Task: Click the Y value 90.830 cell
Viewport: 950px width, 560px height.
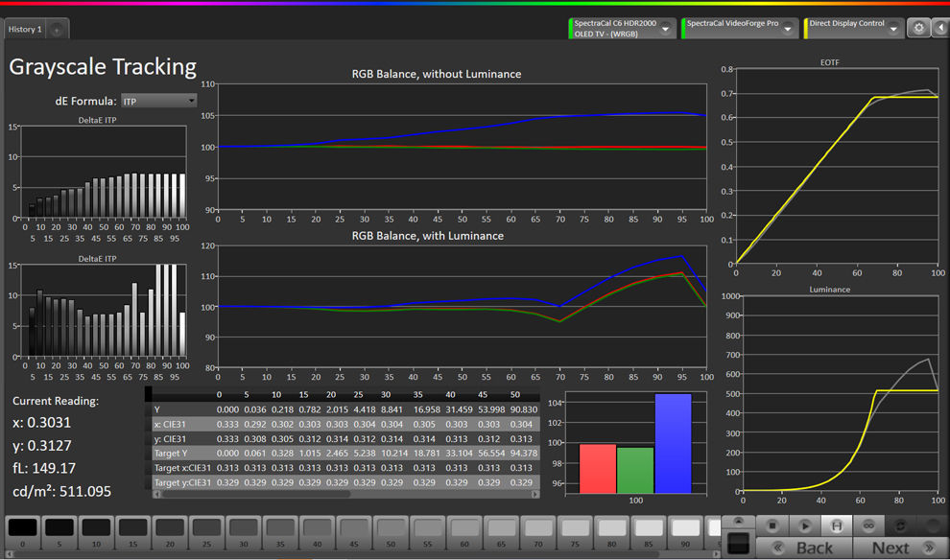Action: 523,409
